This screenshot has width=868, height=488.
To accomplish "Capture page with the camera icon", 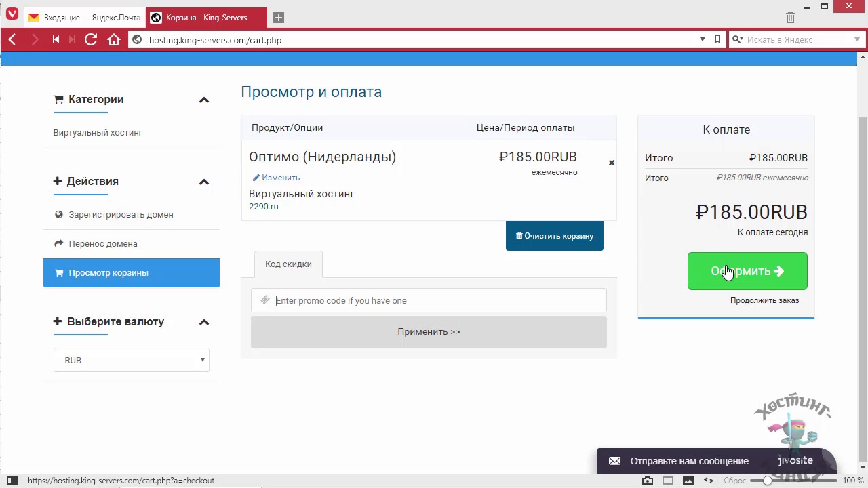I will click(x=648, y=481).
